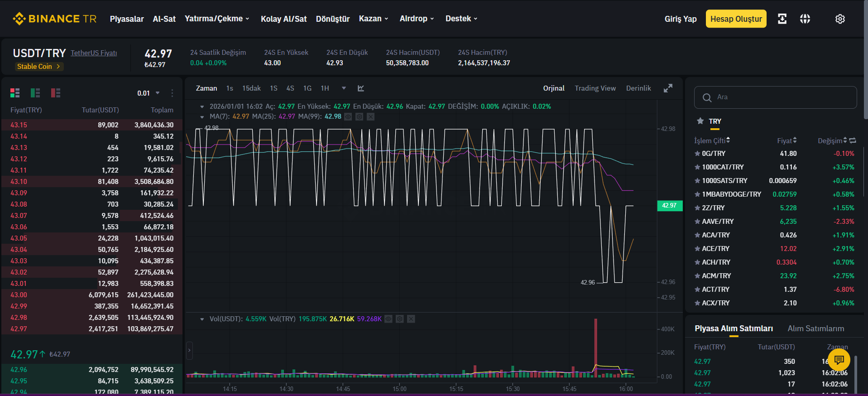Viewport: 868px width, 396px height.
Task: Switch to Alım Satımlarım tab
Action: point(816,328)
